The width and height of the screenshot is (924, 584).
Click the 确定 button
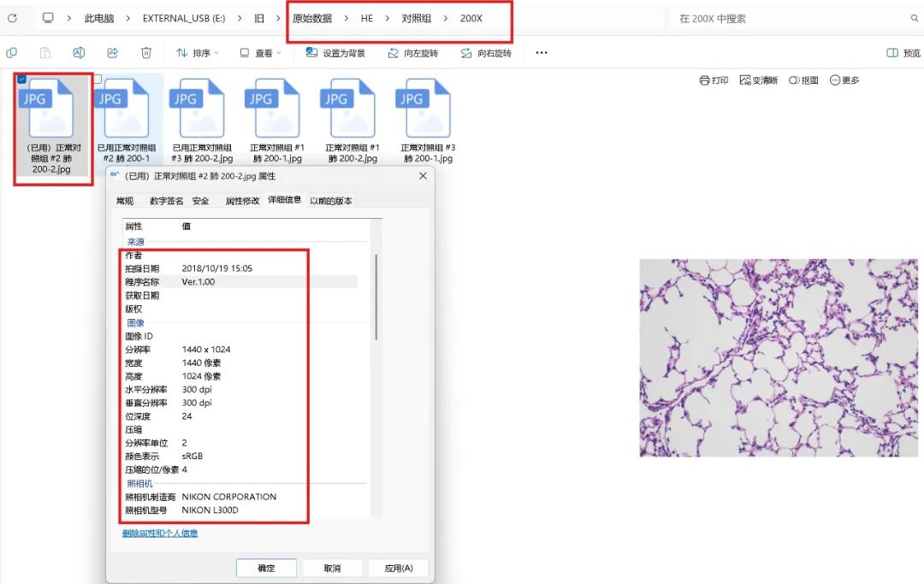pos(266,568)
